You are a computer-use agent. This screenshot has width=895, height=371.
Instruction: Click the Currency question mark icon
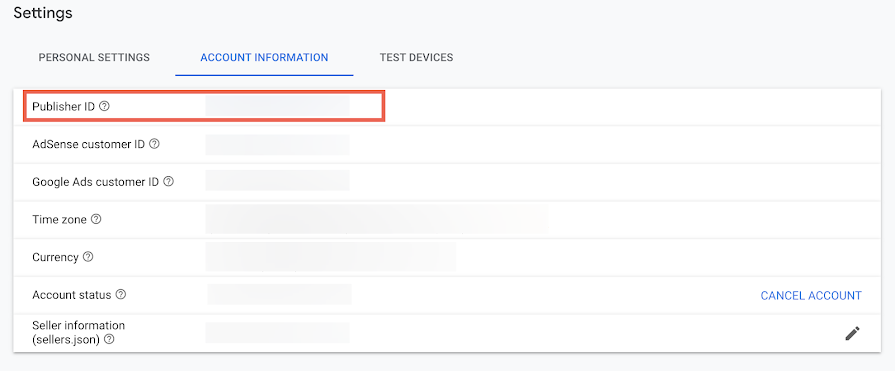tap(88, 257)
